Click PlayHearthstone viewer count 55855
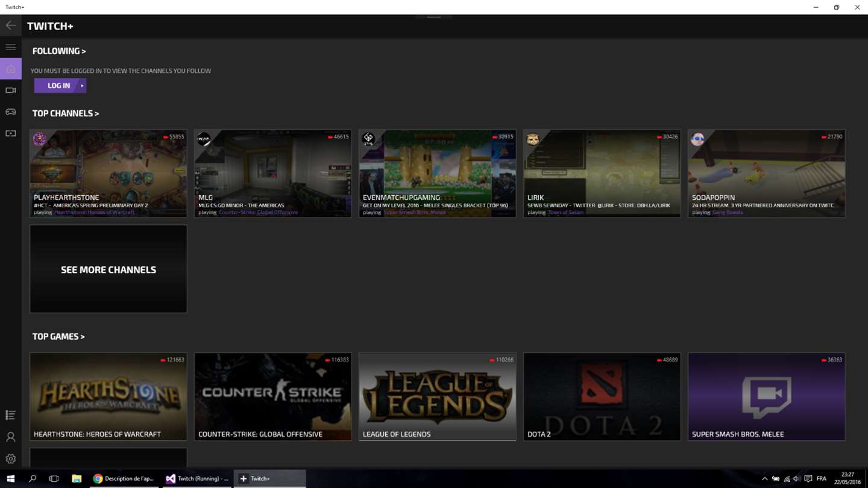The width and height of the screenshot is (868, 488). pos(174,137)
